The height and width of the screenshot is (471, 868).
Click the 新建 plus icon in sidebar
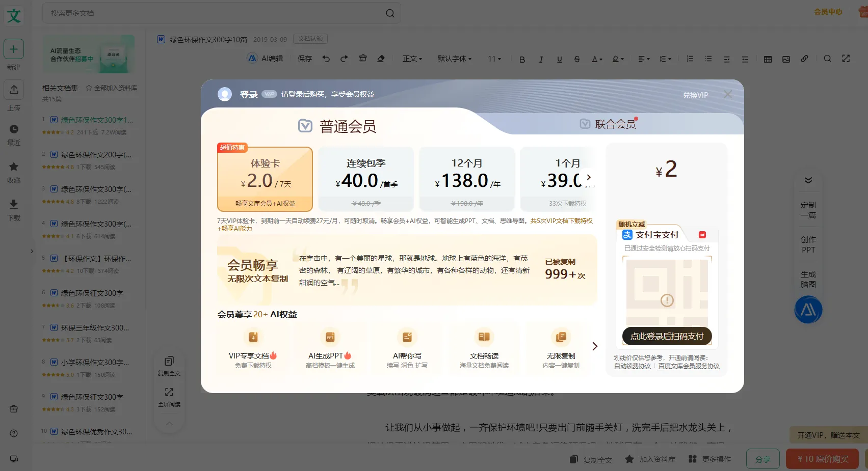14,49
